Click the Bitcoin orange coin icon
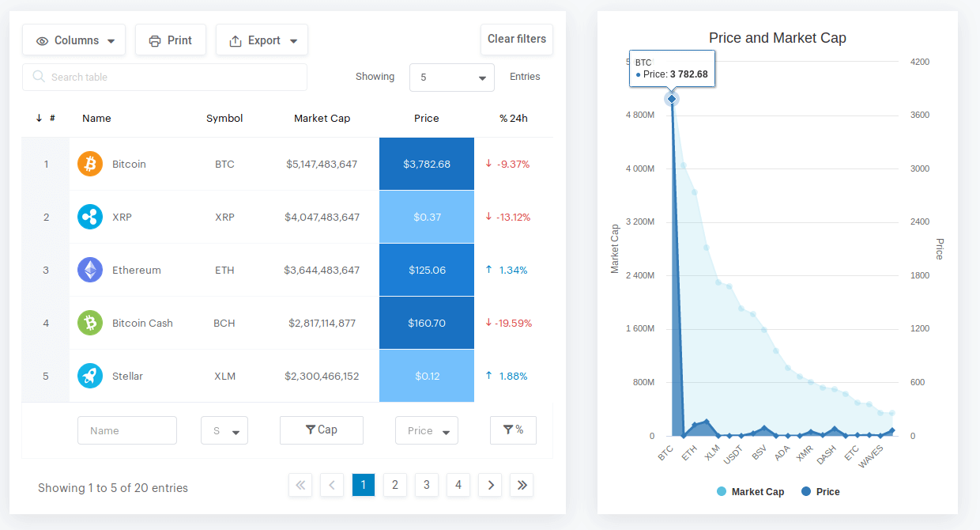This screenshot has height=530, width=980. tap(90, 164)
